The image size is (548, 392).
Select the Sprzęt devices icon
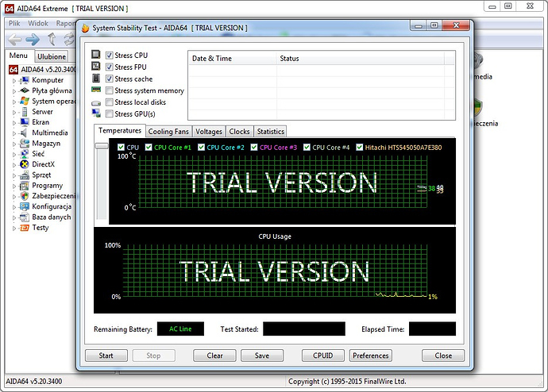coord(25,175)
